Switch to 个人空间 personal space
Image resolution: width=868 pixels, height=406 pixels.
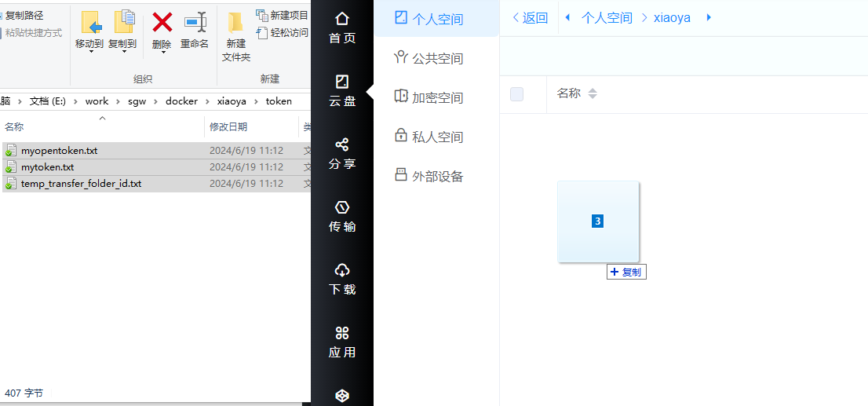click(437, 19)
